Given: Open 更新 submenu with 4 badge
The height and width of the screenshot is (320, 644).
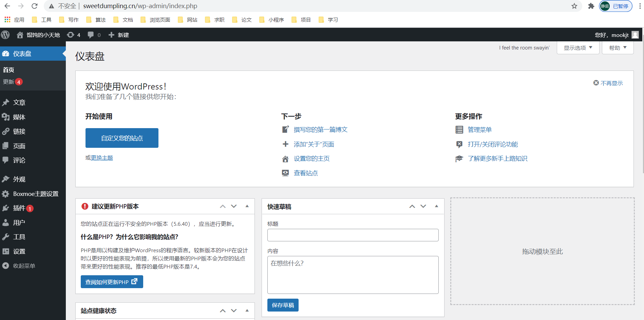Looking at the screenshot, I should click(x=13, y=82).
